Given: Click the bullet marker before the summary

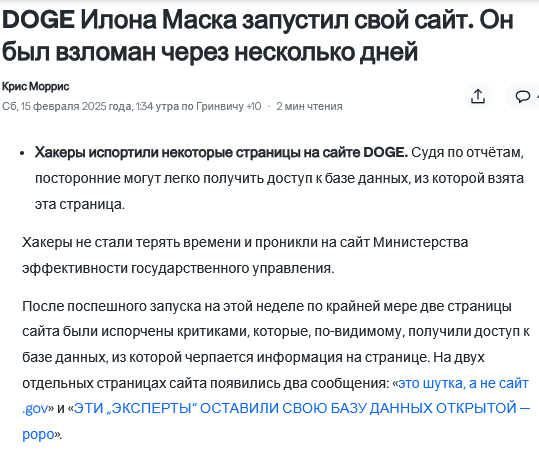Looking at the screenshot, I should [22, 153].
